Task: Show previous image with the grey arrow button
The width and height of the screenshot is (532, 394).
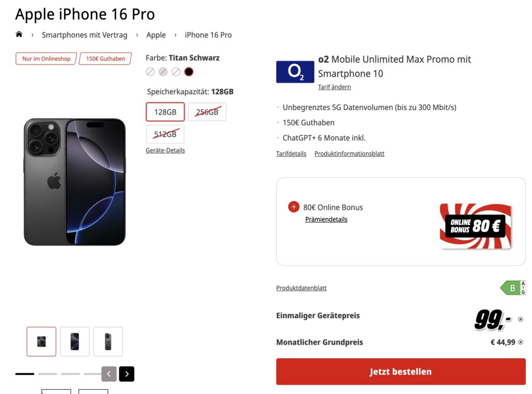Action: click(109, 374)
